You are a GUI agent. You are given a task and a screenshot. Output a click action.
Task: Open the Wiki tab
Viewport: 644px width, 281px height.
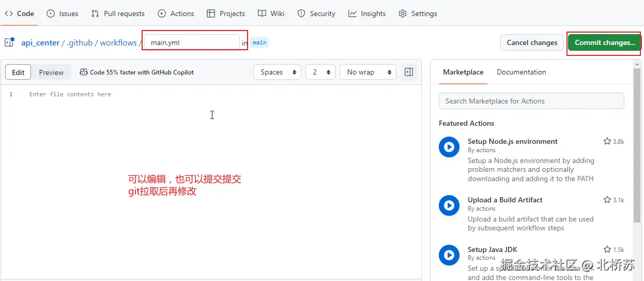click(x=271, y=13)
